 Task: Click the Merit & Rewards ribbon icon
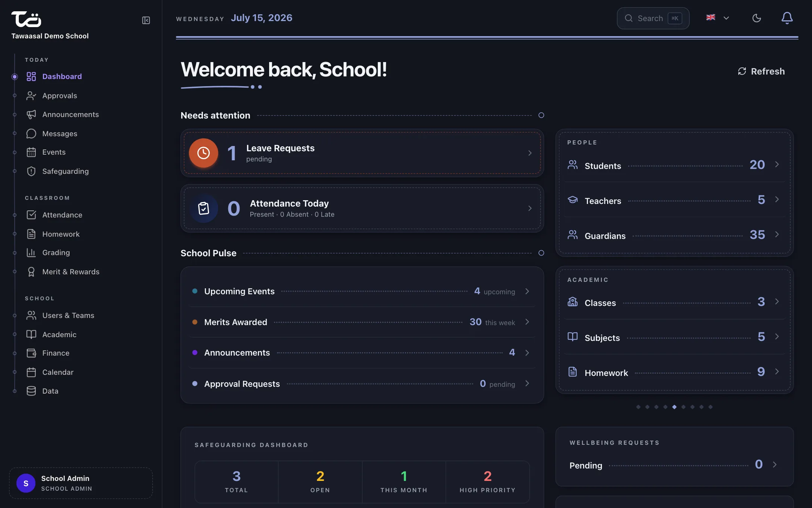(x=31, y=272)
